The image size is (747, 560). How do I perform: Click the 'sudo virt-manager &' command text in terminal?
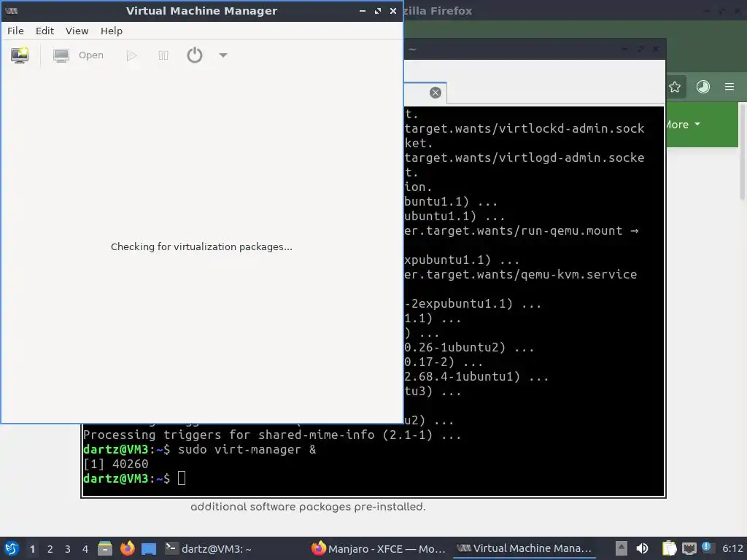[x=247, y=449]
